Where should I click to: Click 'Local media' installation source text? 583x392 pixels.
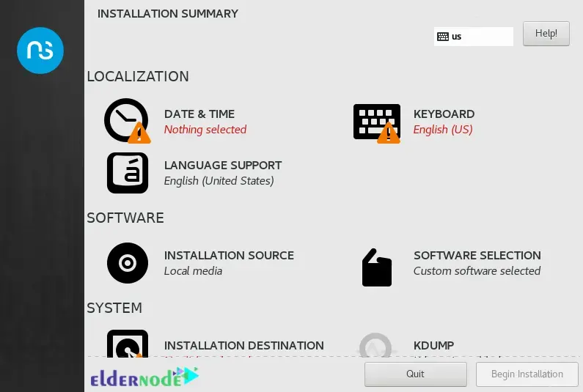click(x=193, y=271)
